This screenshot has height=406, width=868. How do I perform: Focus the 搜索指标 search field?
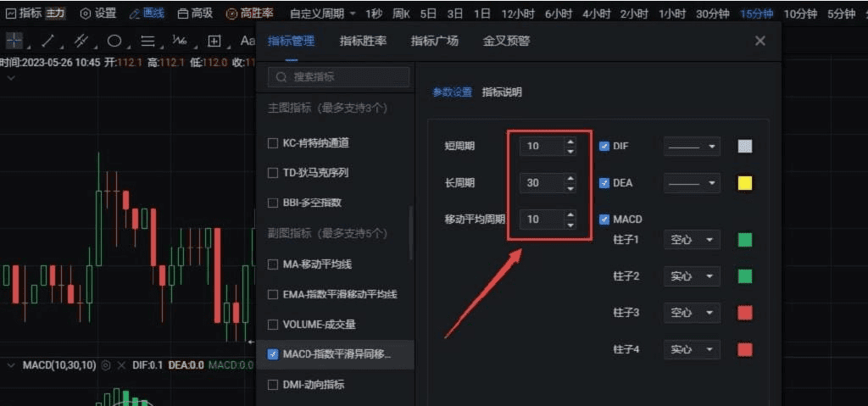pos(339,77)
